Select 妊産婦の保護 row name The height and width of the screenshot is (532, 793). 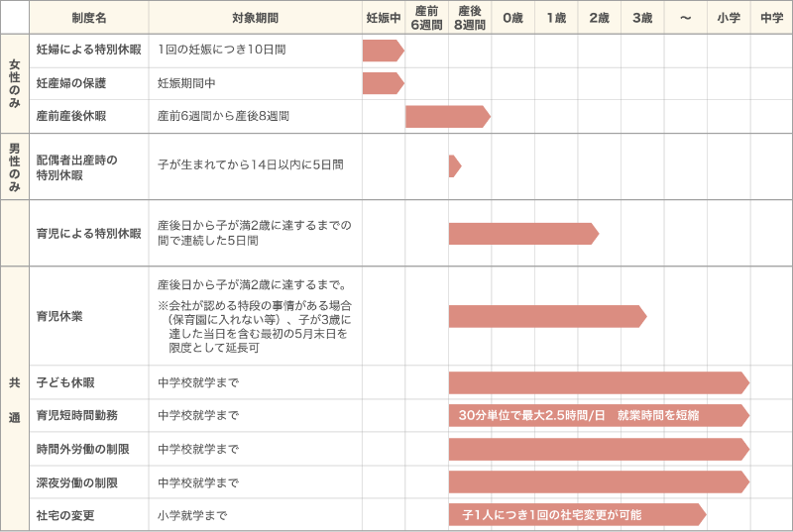(x=71, y=83)
